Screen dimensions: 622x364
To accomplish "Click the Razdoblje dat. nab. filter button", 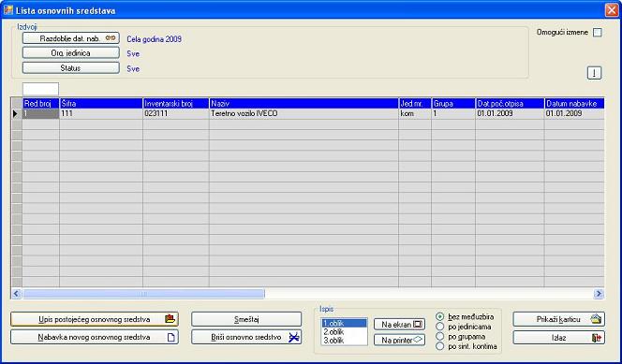I will tap(70, 38).
